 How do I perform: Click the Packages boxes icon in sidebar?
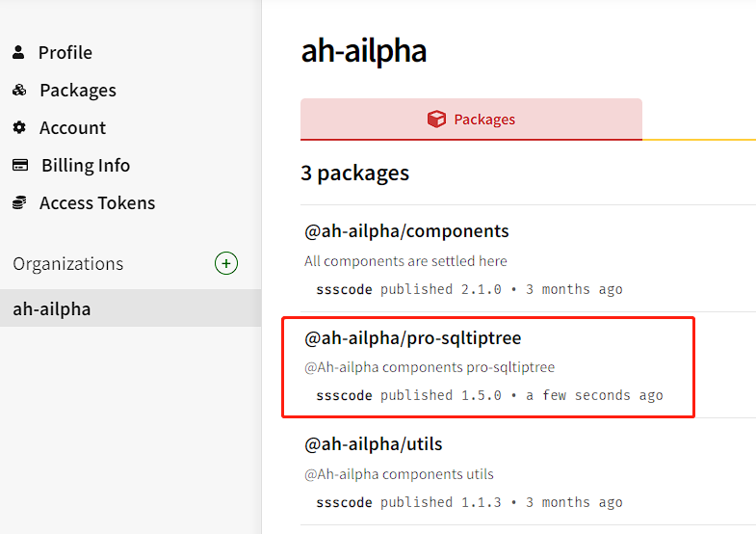(19, 90)
